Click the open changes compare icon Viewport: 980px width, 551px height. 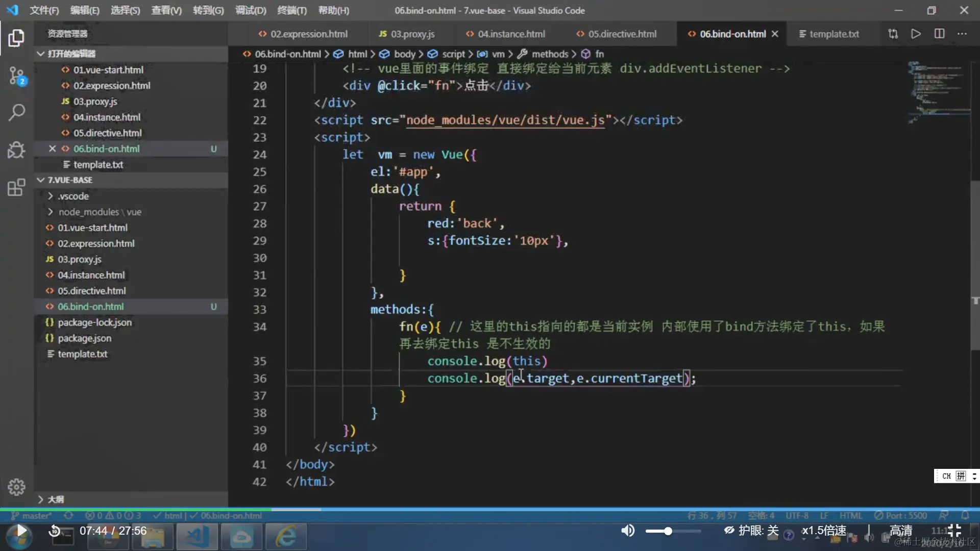click(893, 34)
